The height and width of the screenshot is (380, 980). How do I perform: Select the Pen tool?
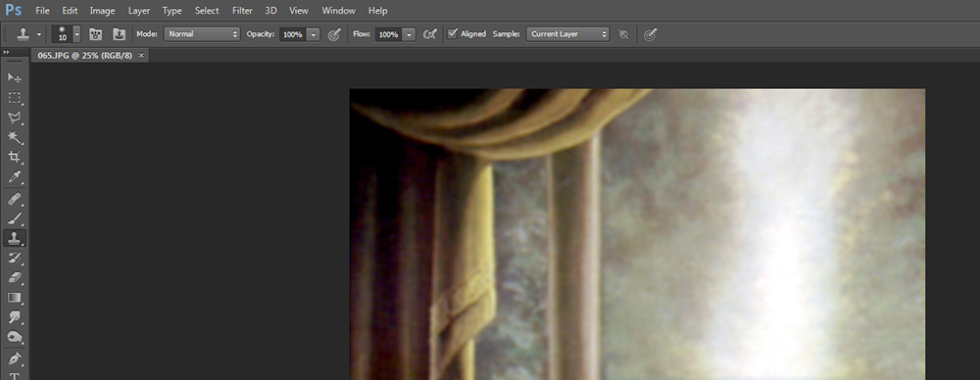(15, 359)
